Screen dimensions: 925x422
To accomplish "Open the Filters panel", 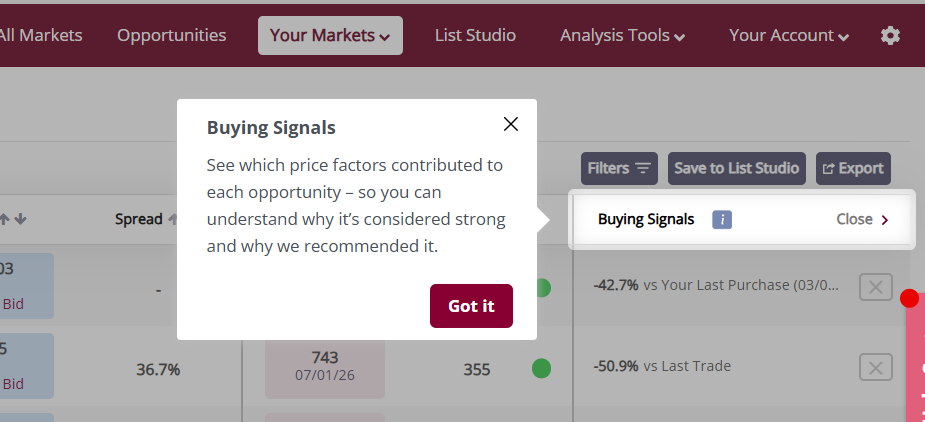I will click(x=620, y=168).
